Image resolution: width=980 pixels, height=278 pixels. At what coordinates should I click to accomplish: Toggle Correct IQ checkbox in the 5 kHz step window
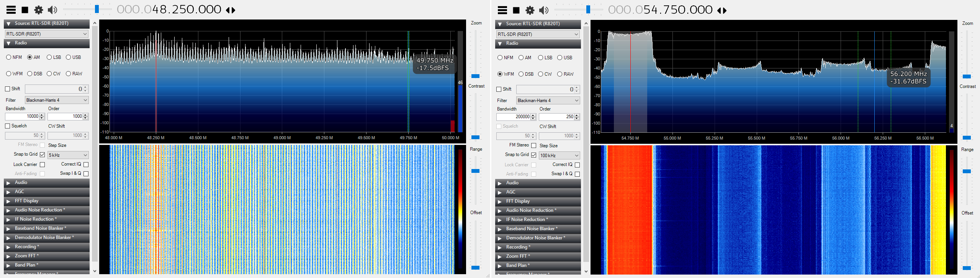pos(86,164)
